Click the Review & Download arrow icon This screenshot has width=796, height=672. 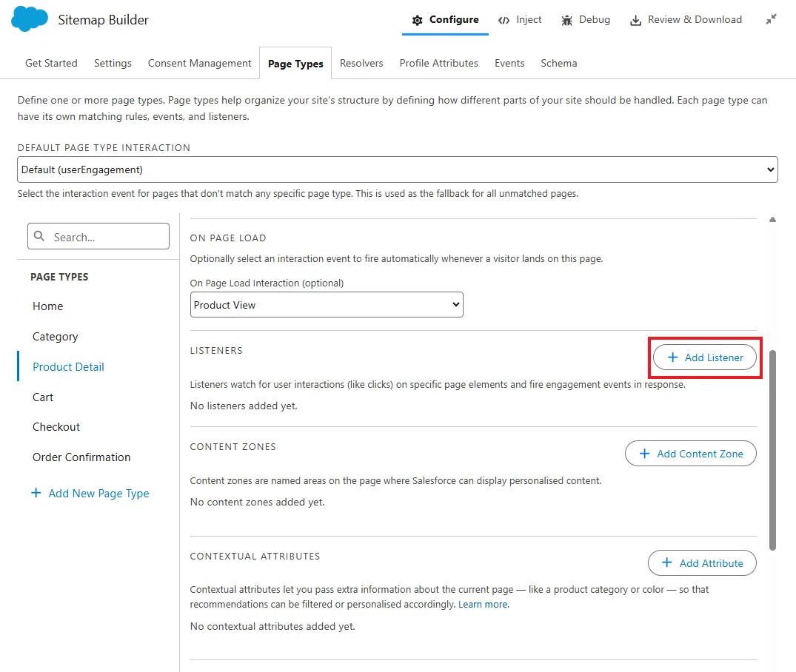click(x=635, y=20)
